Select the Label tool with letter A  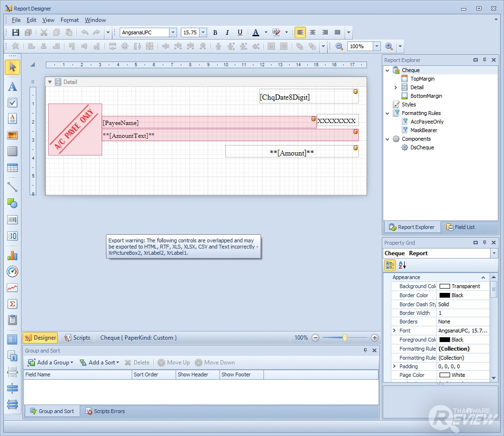12,86
